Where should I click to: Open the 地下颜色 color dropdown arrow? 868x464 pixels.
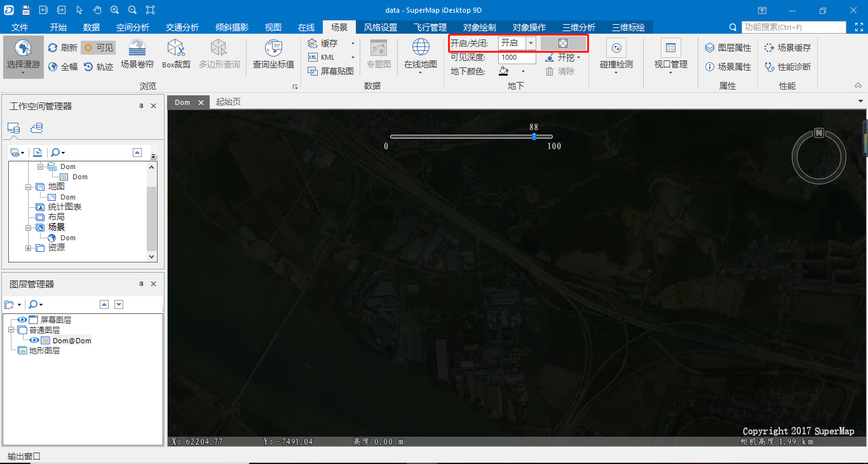(x=524, y=71)
